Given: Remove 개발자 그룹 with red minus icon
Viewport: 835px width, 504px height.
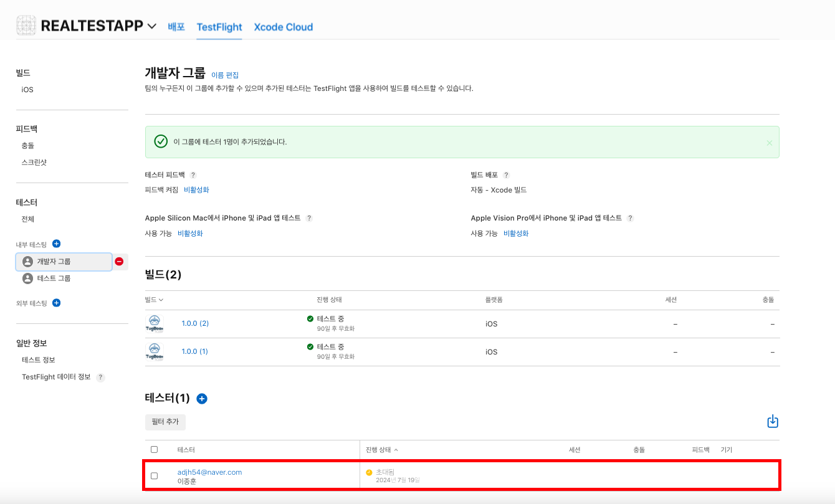Looking at the screenshot, I should (119, 262).
